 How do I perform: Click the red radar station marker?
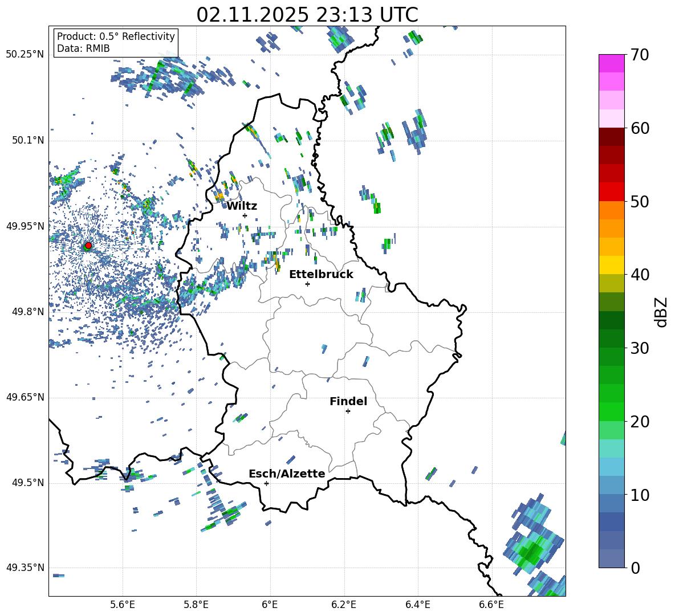(x=88, y=245)
